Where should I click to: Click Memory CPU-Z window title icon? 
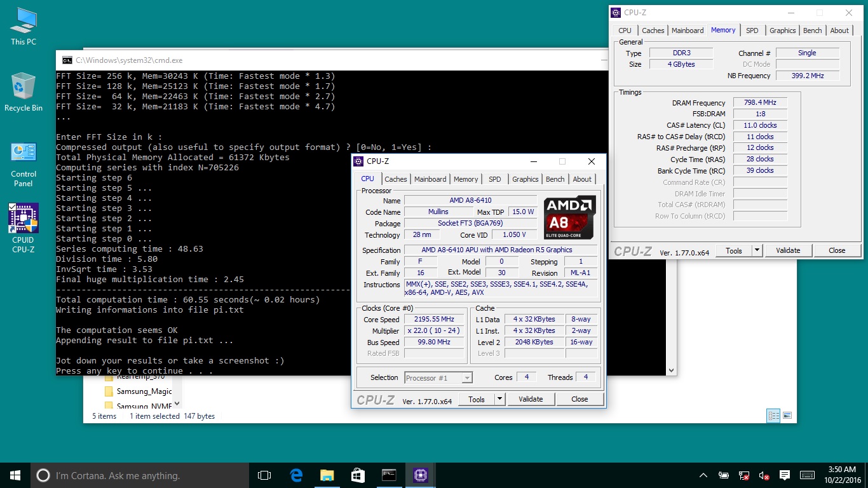[616, 13]
